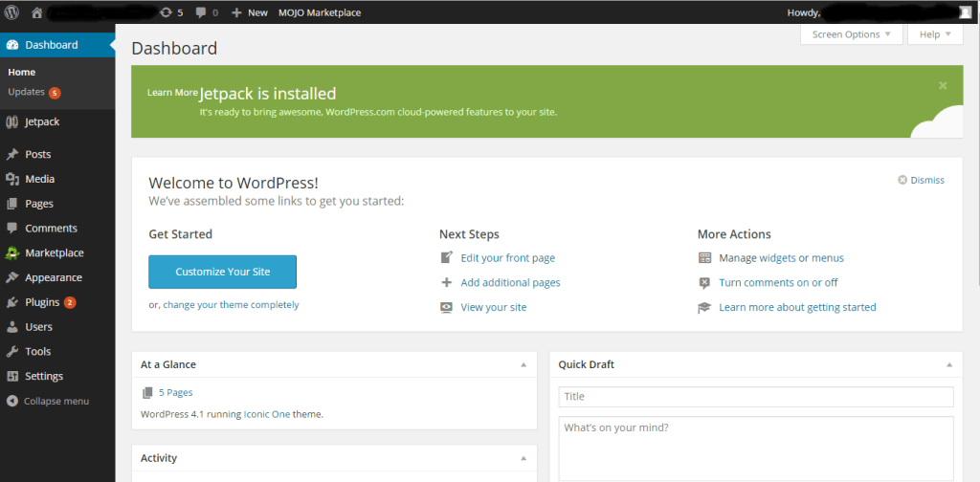Collapse the Activity widget
Screen dimensions: 980x482
[x=523, y=458]
